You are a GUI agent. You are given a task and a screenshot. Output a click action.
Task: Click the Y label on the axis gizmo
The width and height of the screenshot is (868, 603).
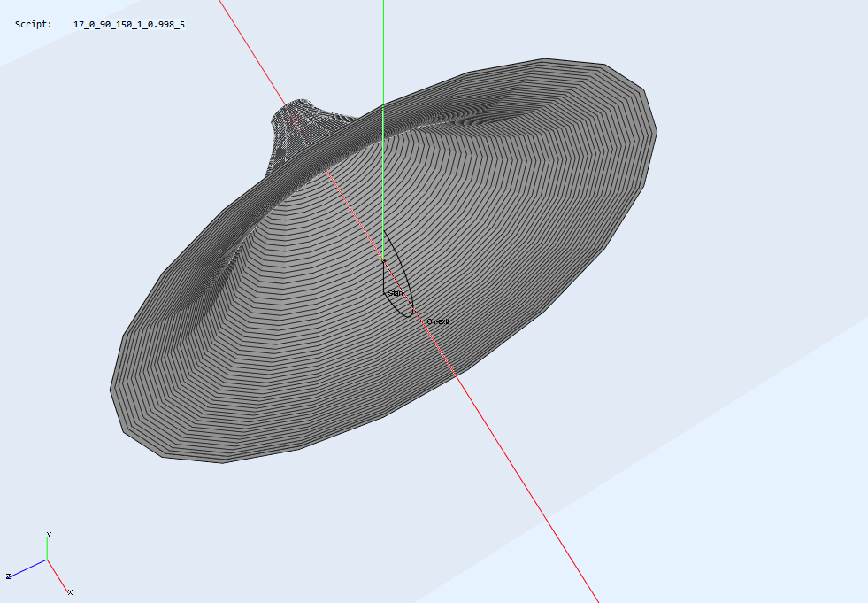click(x=49, y=535)
